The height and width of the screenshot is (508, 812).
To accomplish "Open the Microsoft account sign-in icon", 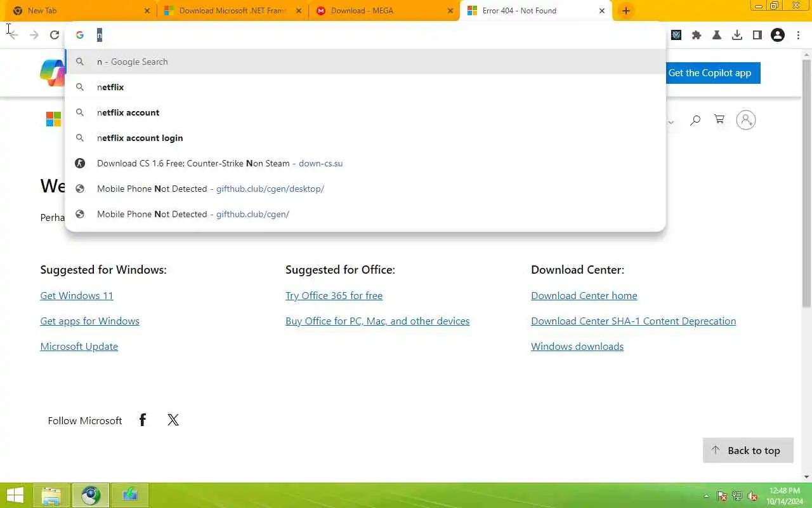I will point(746,120).
